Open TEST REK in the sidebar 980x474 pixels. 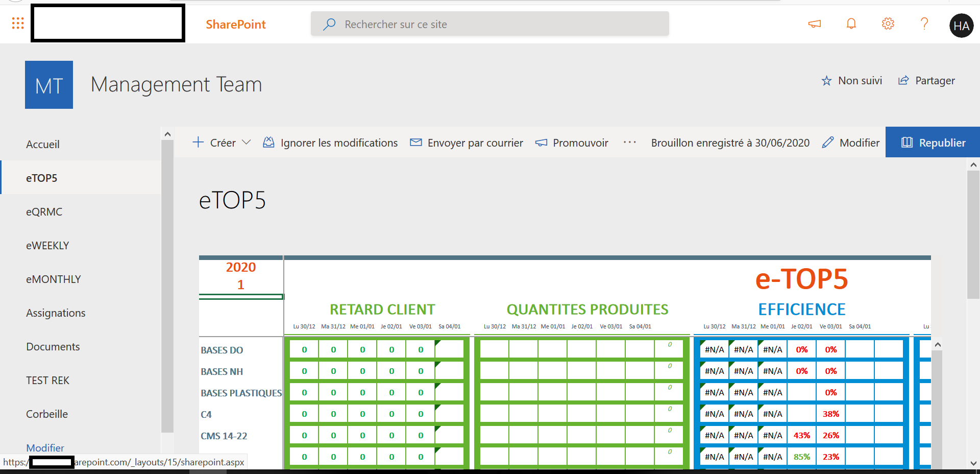pos(48,381)
